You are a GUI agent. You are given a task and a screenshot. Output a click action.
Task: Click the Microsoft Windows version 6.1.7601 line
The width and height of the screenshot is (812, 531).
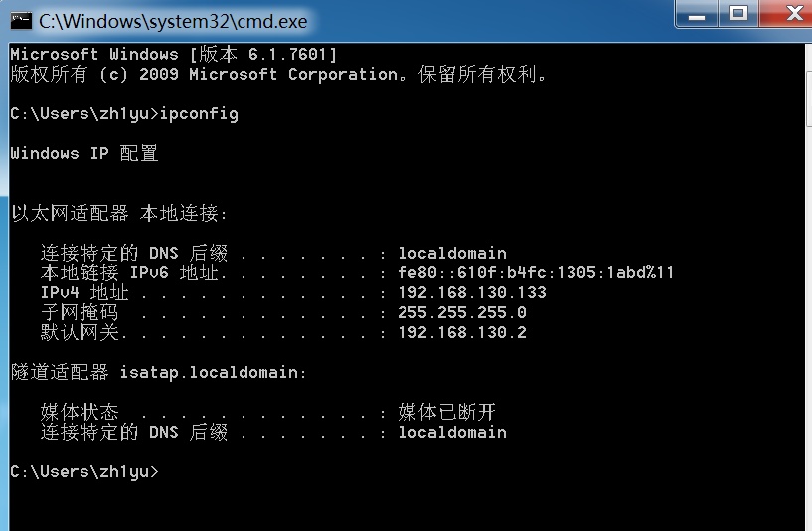click(174, 54)
